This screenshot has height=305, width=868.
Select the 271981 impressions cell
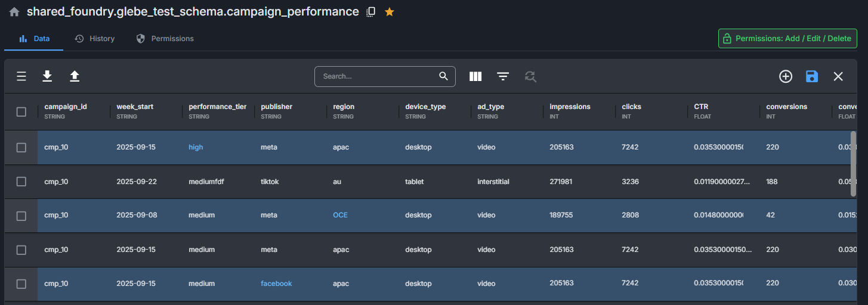(x=579, y=182)
